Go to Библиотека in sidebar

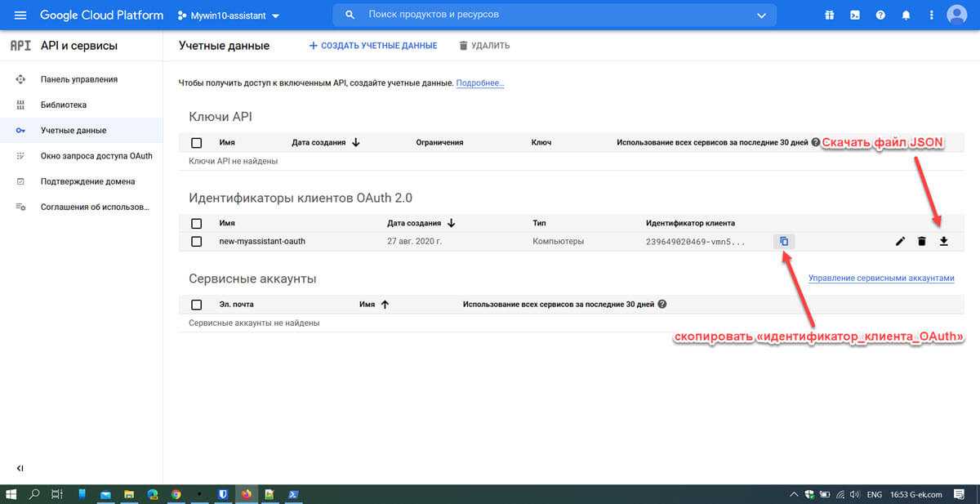[x=64, y=105]
